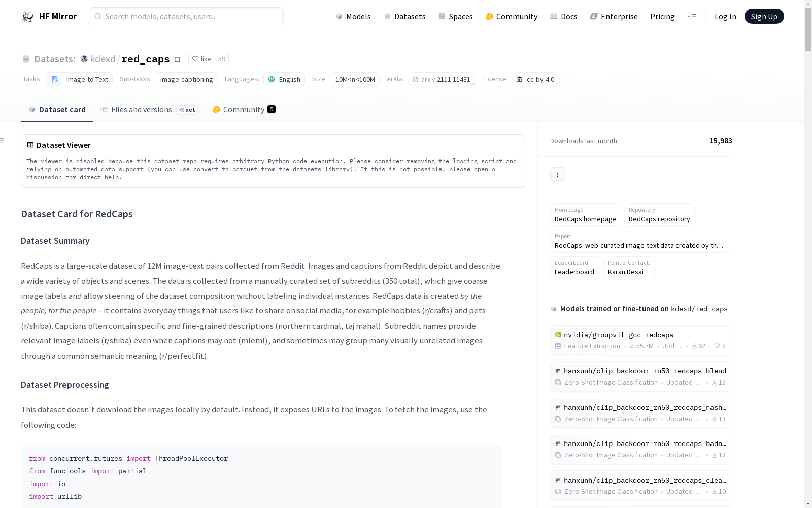The width and height of the screenshot is (812, 508).
Task: Click the arxiv paper document icon
Action: (x=416, y=79)
